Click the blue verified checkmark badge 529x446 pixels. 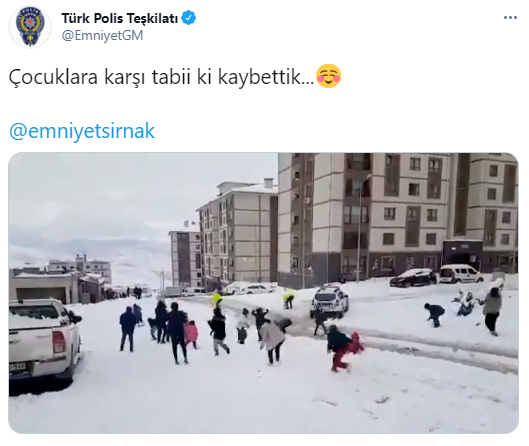(x=189, y=18)
